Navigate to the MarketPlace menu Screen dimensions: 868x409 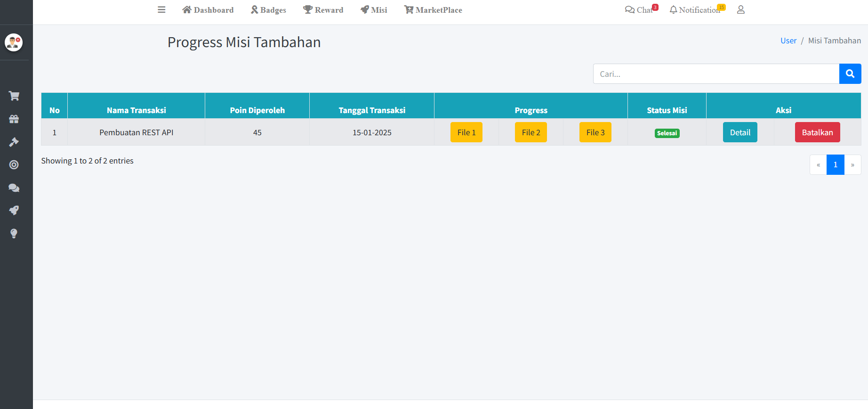pyautogui.click(x=433, y=10)
